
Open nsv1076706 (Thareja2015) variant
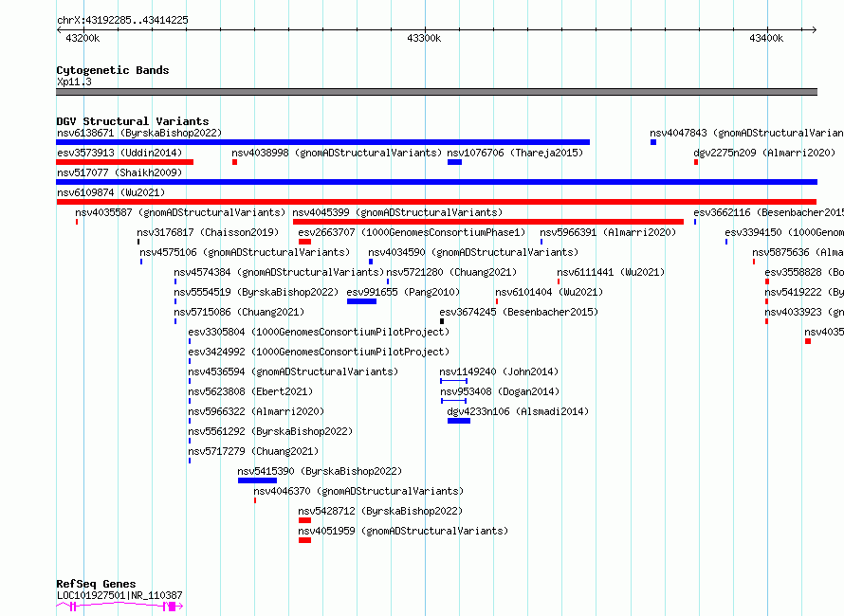tap(515, 153)
